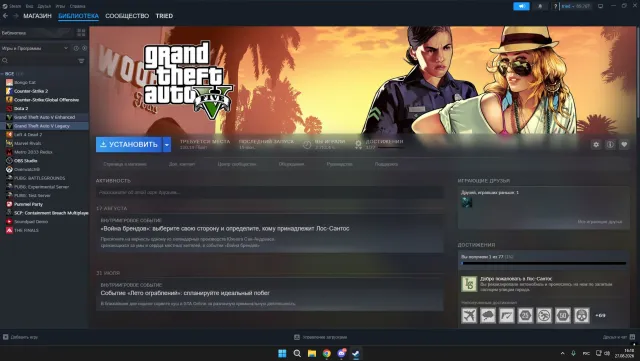This screenshot has height=361, width=640.
Task: Click the airplane achievement badge
Action: coord(469,315)
